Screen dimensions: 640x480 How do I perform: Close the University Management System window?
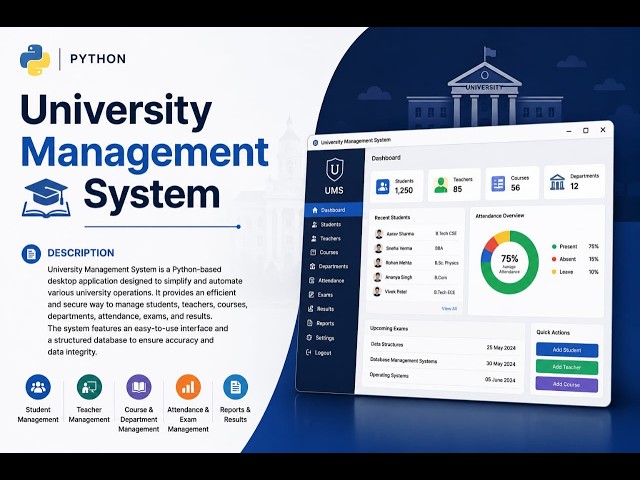(603, 130)
